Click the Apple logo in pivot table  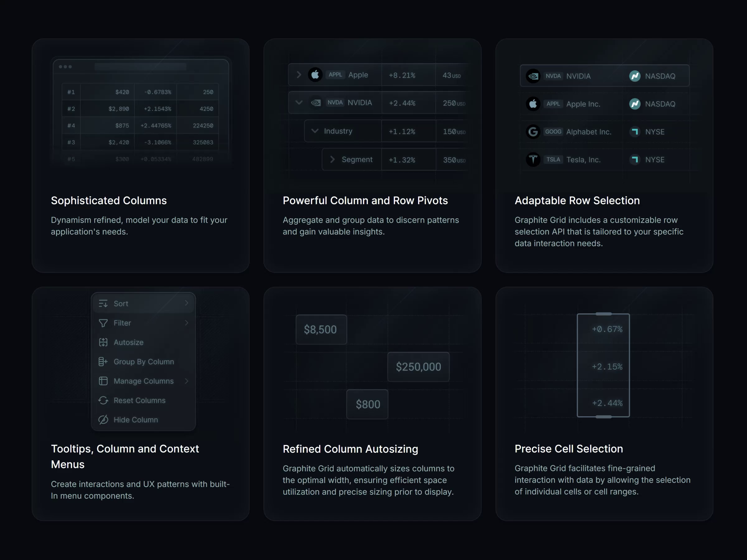[315, 75]
